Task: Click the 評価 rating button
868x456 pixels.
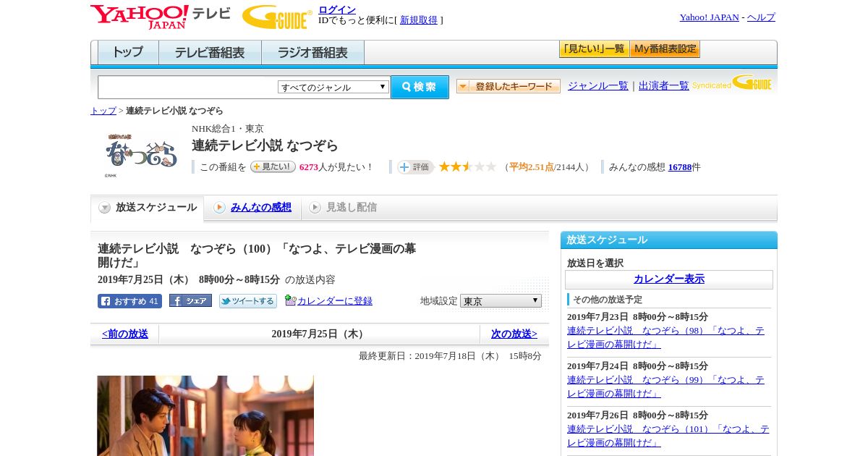Action: pyautogui.click(x=415, y=167)
